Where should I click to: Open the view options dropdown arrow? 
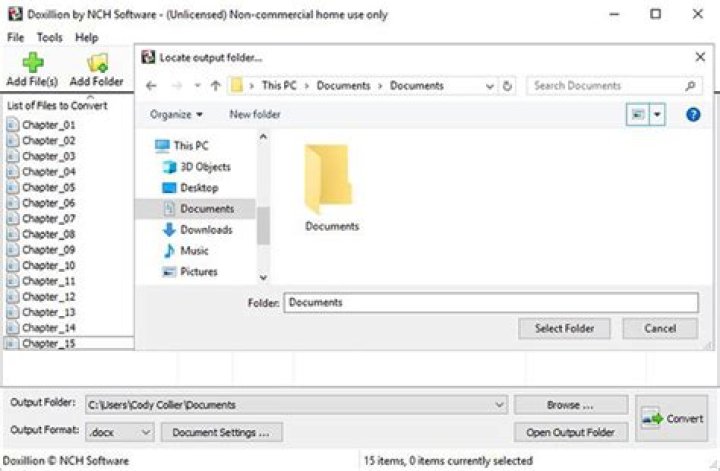click(657, 115)
